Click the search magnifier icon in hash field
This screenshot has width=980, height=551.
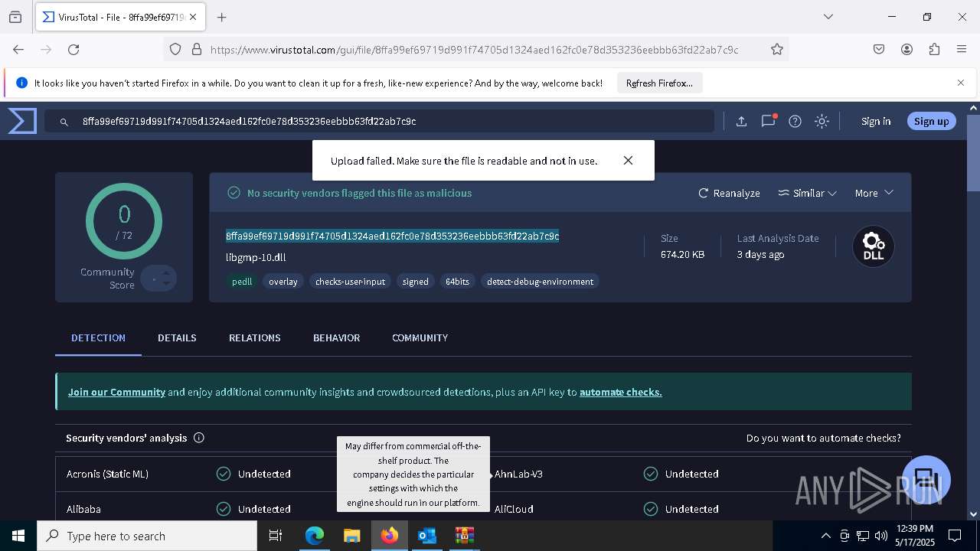coord(64,121)
